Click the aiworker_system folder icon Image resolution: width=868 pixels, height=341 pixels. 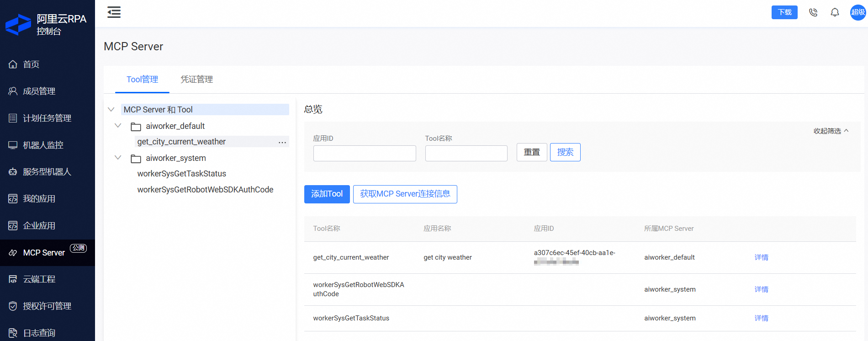tap(136, 159)
